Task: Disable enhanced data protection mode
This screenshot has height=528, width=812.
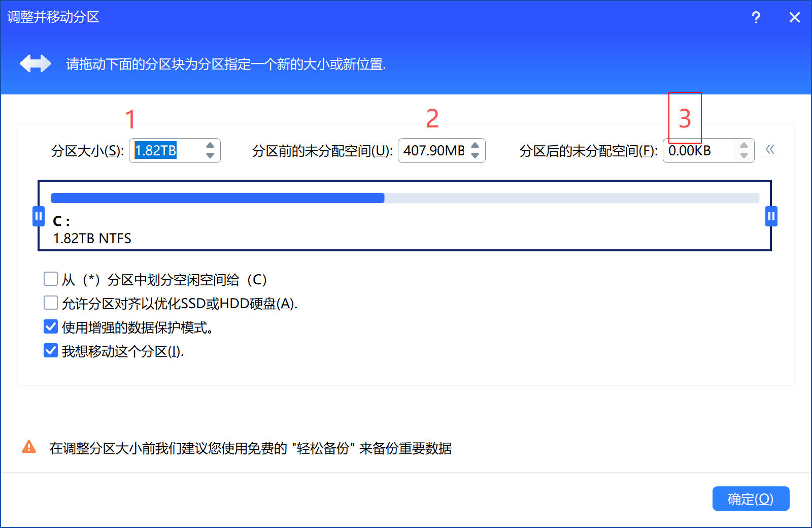Action: [x=51, y=327]
